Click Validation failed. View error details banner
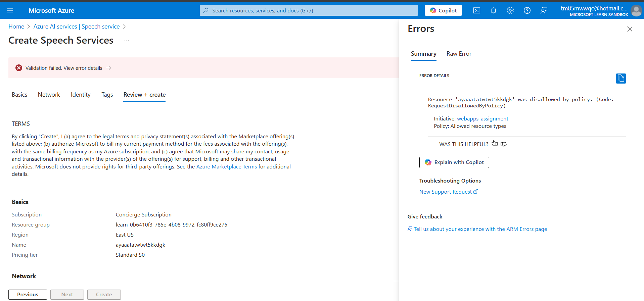This screenshot has height=301, width=644. [x=203, y=68]
